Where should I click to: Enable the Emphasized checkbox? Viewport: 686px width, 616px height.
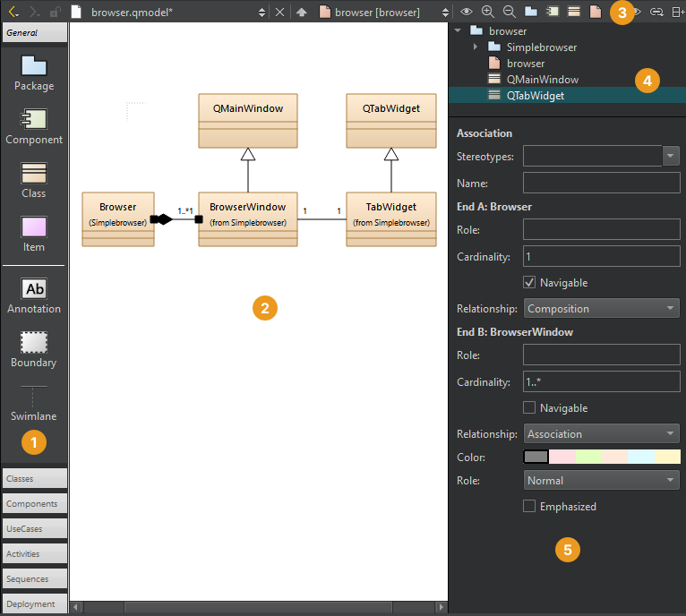coord(529,507)
